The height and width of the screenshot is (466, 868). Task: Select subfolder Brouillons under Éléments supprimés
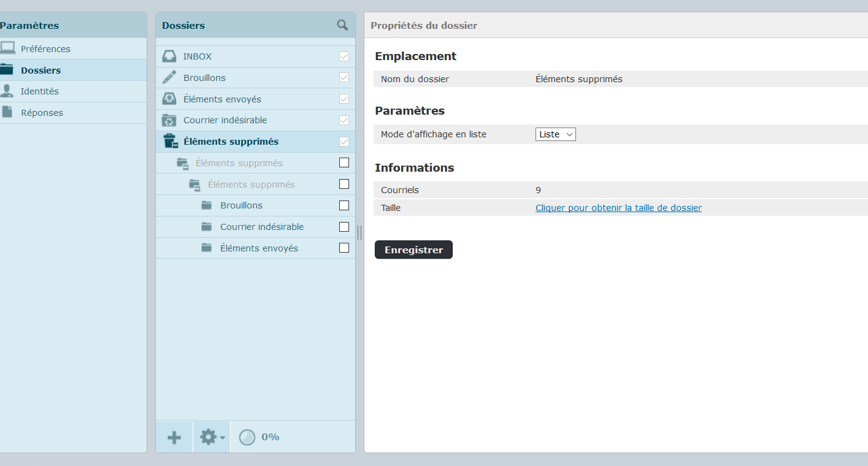(255, 205)
